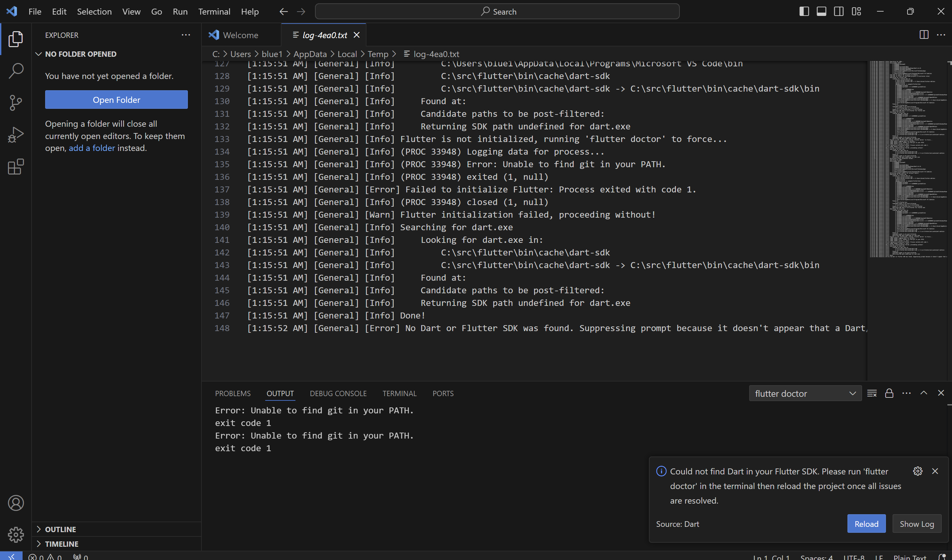Open Customize Layout icon in title bar
Image resolution: width=952 pixels, height=560 pixels.
pyautogui.click(x=856, y=11)
